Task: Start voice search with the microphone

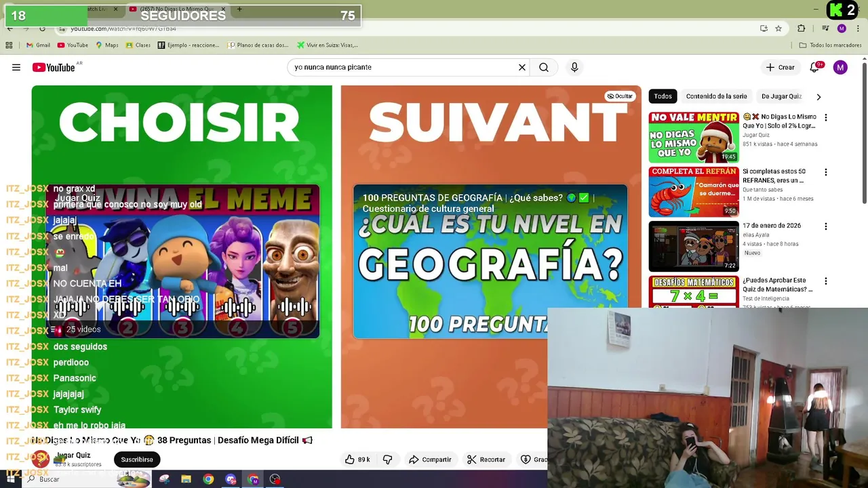Action: pos(574,67)
